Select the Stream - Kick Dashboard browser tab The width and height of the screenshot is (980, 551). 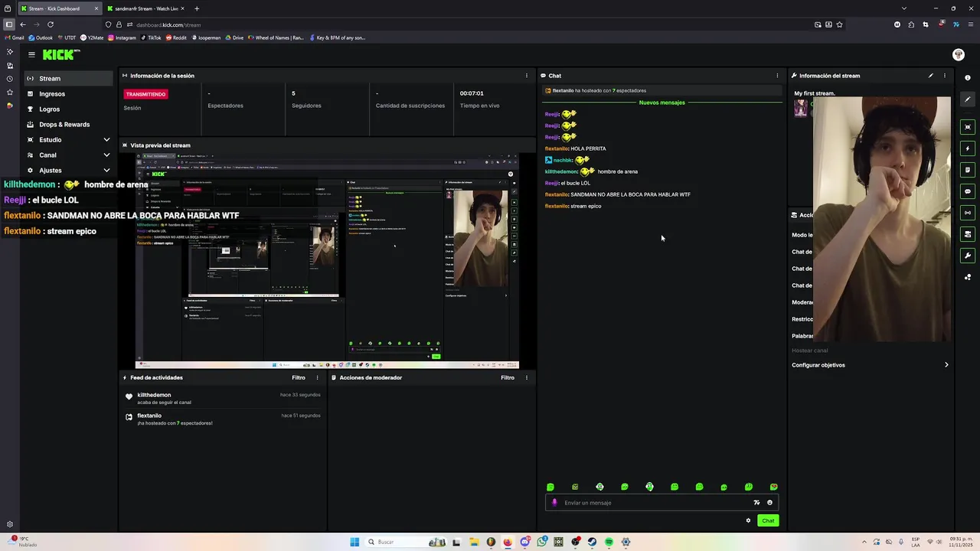point(60,8)
